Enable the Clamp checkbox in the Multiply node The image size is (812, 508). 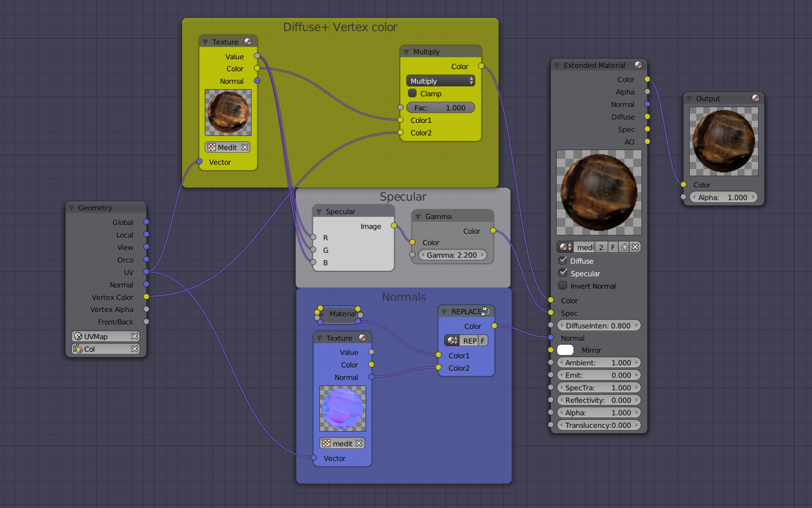(413, 93)
